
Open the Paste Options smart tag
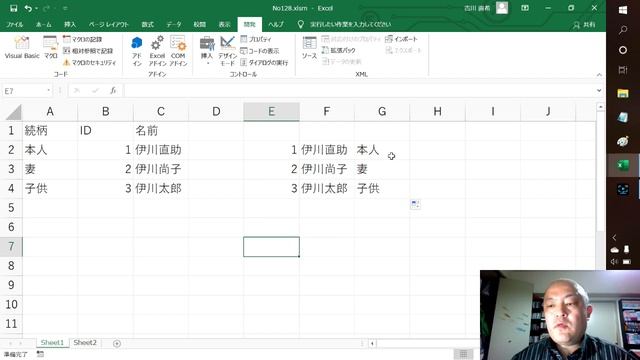point(415,204)
